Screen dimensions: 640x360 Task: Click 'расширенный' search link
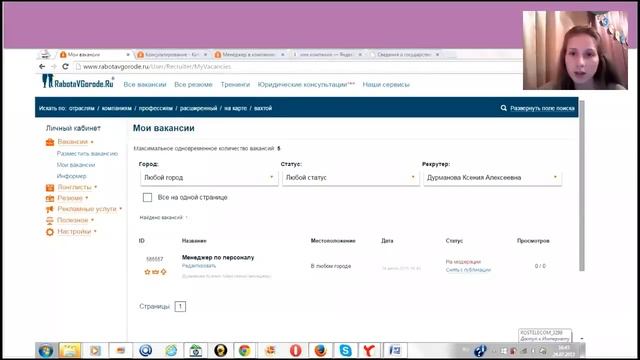198,108
